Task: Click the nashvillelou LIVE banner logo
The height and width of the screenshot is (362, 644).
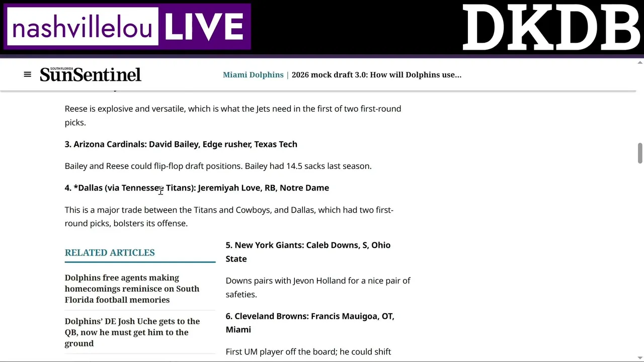Action: 127,27
